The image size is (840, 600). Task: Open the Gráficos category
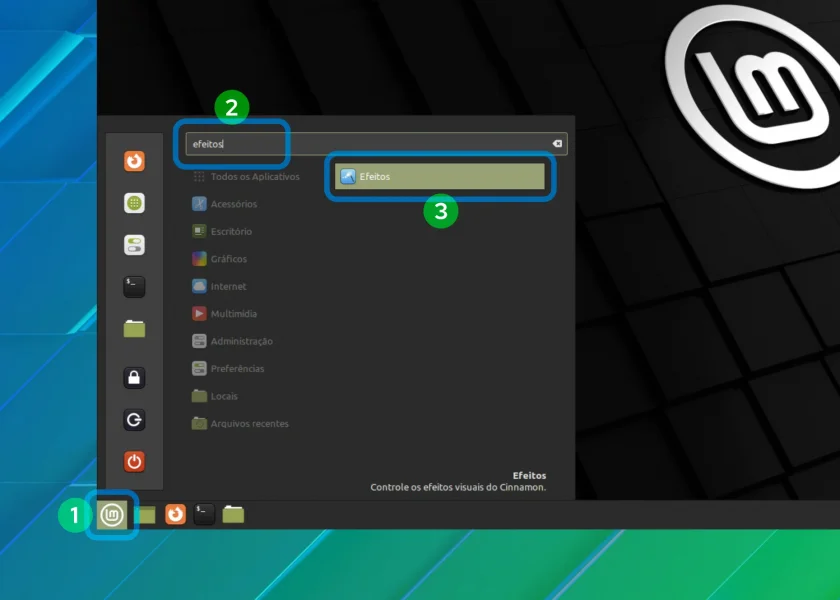[220, 259]
